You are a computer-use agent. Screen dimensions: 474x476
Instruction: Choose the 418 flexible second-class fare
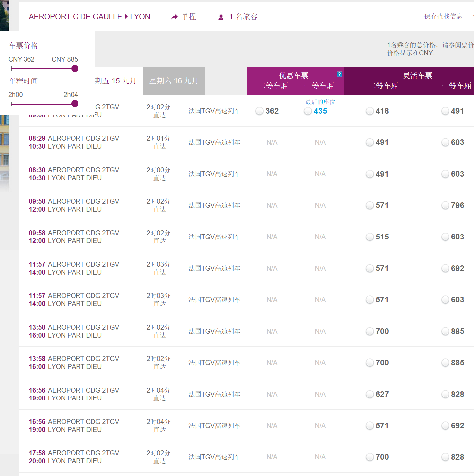370,111
